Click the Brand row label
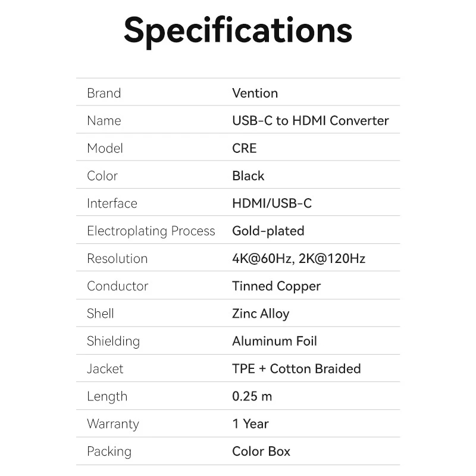 104,93
